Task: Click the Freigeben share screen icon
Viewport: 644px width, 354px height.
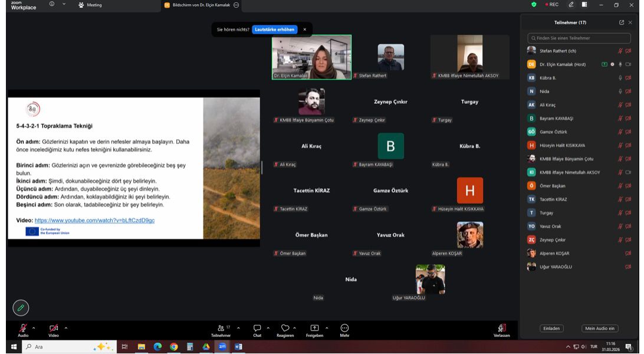Action: (x=314, y=328)
